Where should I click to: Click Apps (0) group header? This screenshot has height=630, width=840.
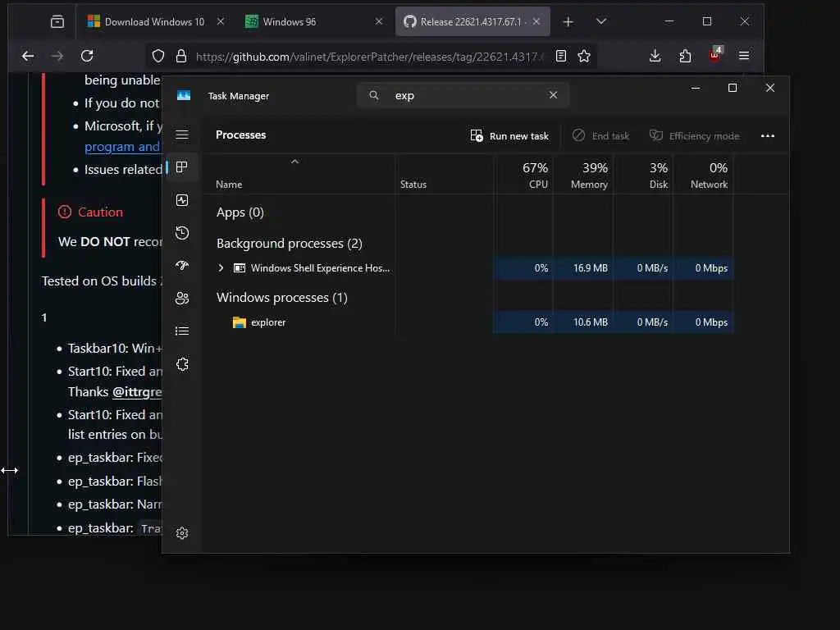click(x=240, y=212)
